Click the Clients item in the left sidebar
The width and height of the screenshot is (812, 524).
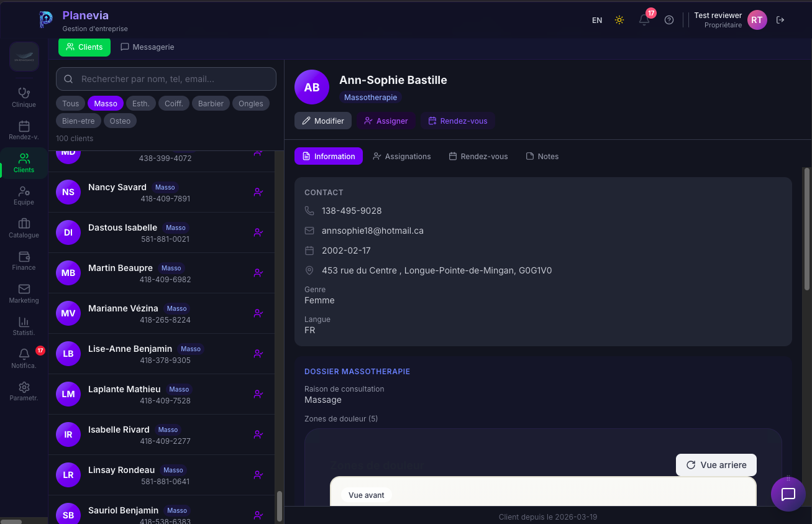click(24, 163)
